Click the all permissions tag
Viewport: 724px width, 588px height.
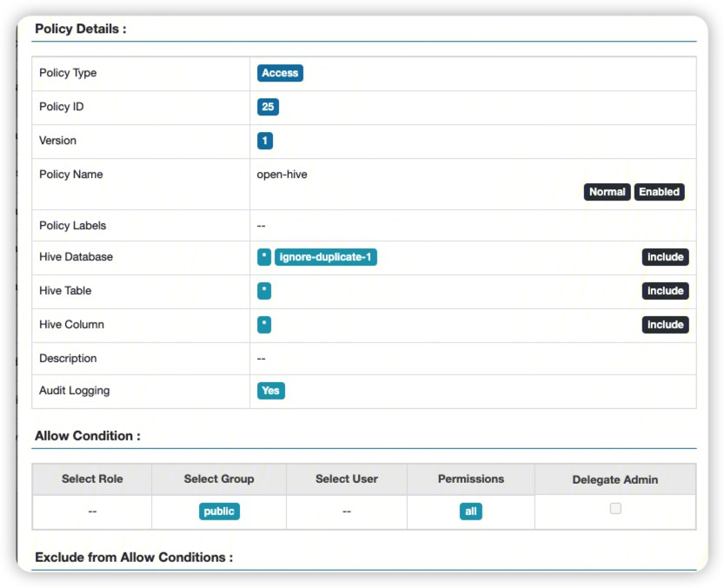tap(471, 512)
